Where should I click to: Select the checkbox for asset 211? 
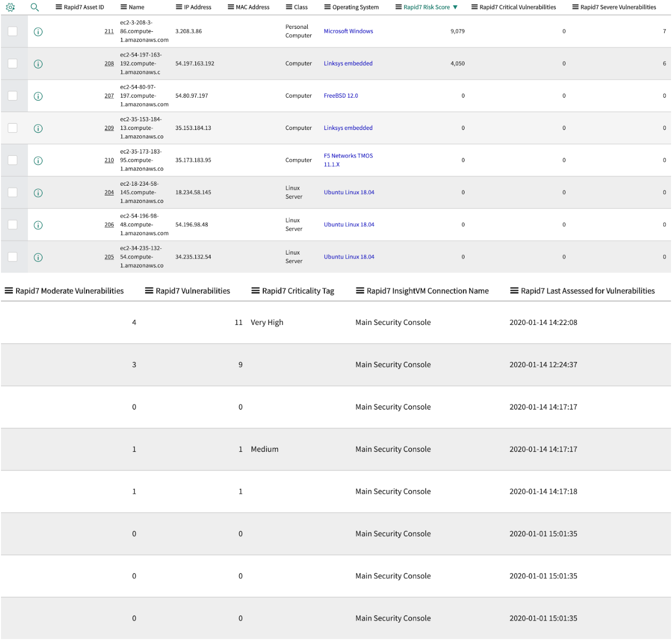pyautogui.click(x=13, y=31)
